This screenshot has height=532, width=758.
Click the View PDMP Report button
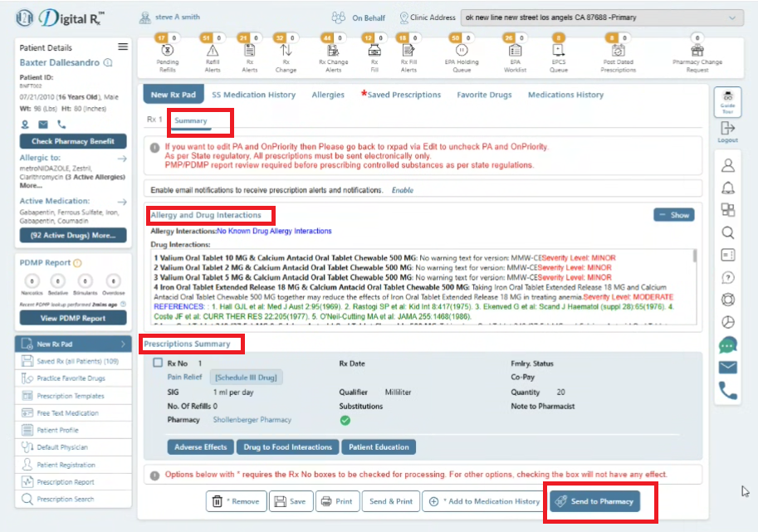point(73,318)
